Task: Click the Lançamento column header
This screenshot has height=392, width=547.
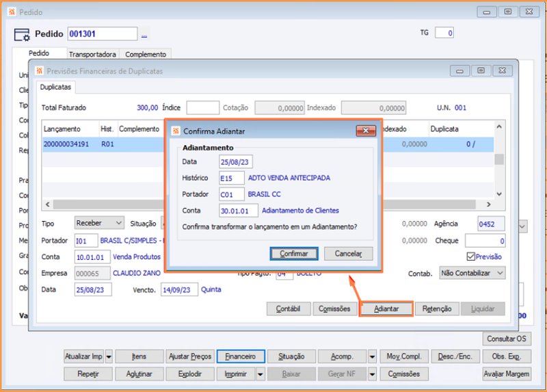Action: pyautogui.click(x=70, y=129)
